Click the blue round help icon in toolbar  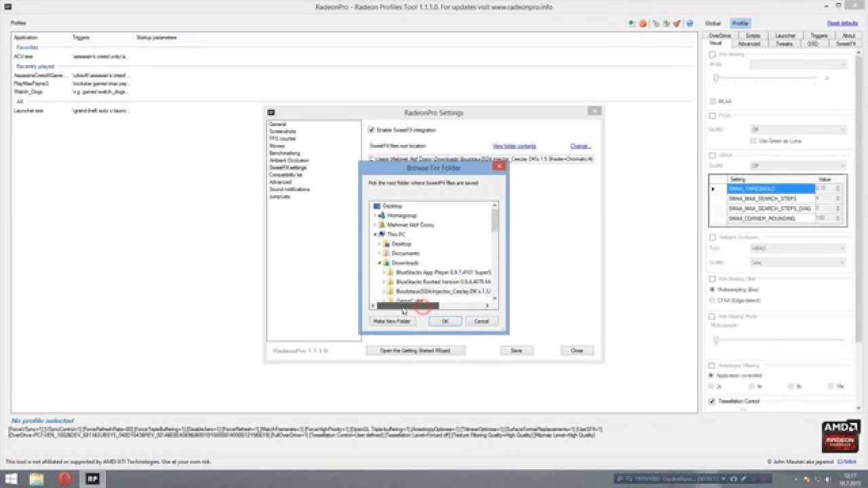[690, 23]
